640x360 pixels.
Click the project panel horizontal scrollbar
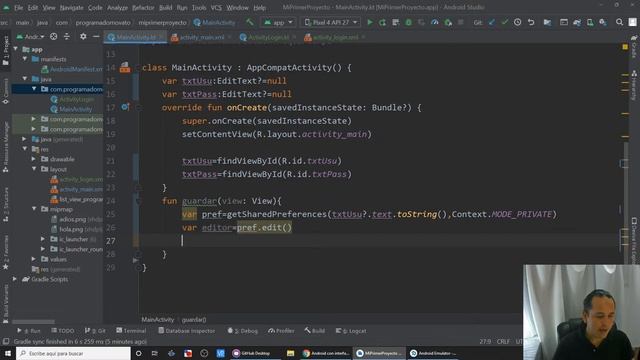(33, 322)
